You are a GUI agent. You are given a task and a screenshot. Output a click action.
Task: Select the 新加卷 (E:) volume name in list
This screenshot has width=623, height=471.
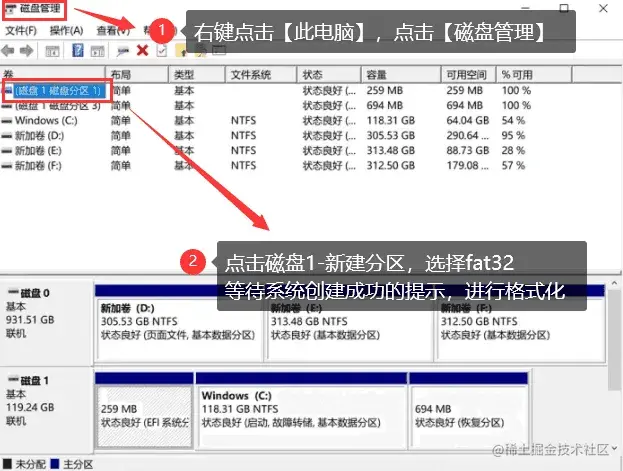pos(39,151)
